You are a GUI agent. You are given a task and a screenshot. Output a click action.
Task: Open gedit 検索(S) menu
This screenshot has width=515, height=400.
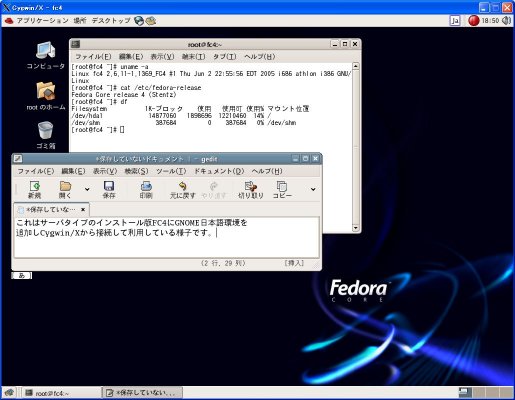136,171
